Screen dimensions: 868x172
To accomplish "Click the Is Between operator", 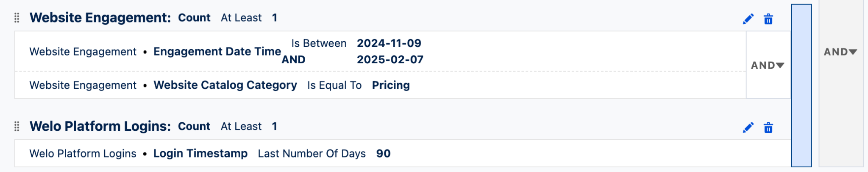I will (319, 43).
